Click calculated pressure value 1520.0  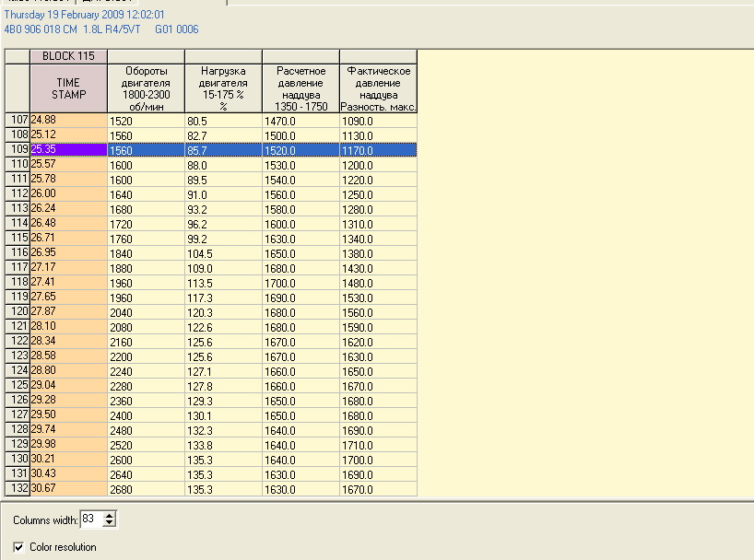coord(301,150)
